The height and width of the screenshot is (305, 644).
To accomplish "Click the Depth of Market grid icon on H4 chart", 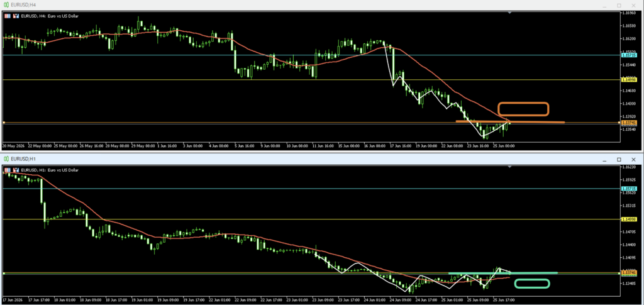I will (x=8, y=16).
